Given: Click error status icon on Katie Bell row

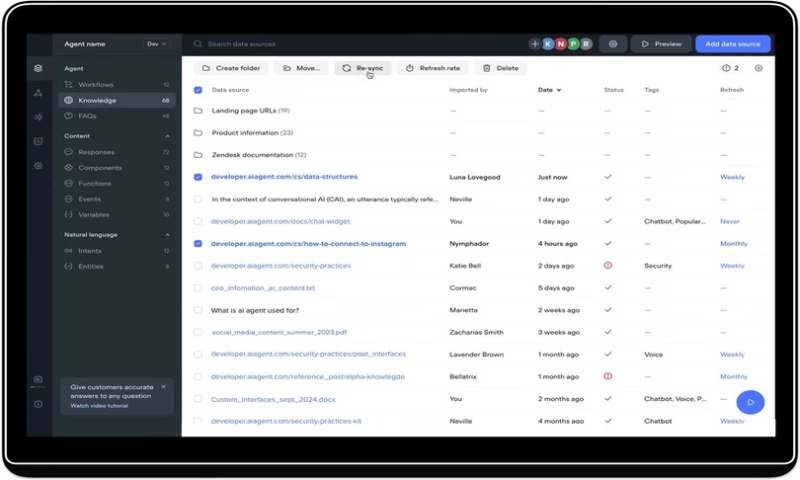Looking at the screenshot, I should (608, 266).
